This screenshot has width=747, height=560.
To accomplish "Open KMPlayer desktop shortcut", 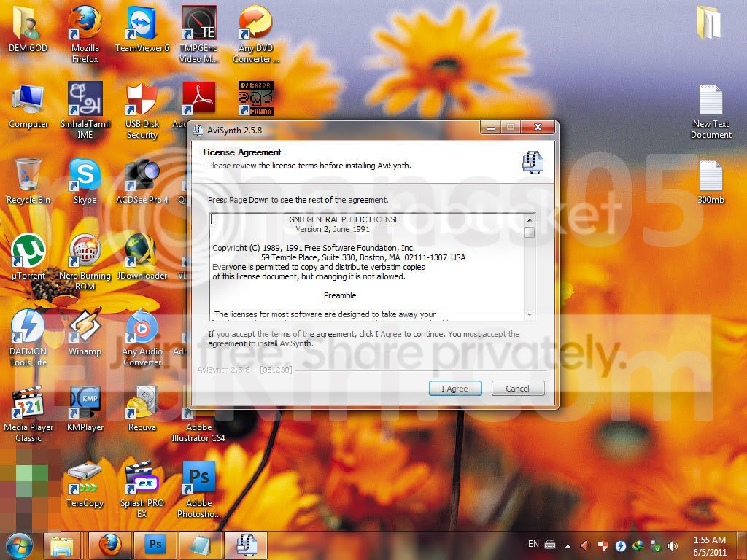I will pos(85,408).
